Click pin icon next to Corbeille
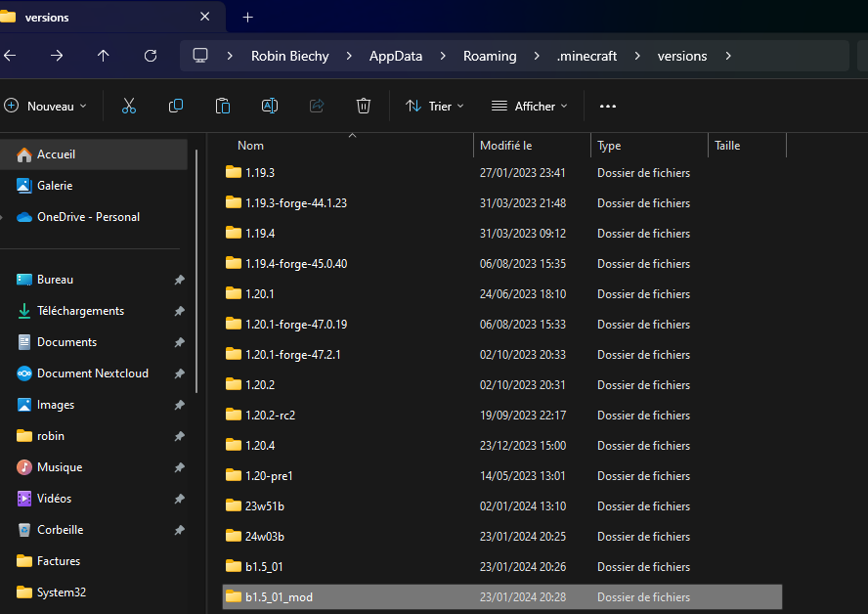 click(x=179, y=530)
